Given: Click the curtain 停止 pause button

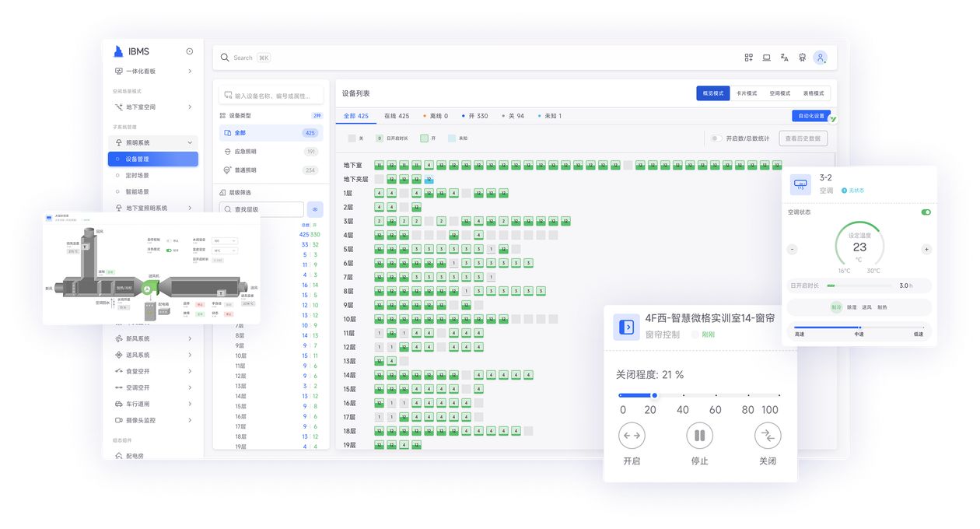Looking at the screenshot, I should pyautogui.click(x=699, y=436).
